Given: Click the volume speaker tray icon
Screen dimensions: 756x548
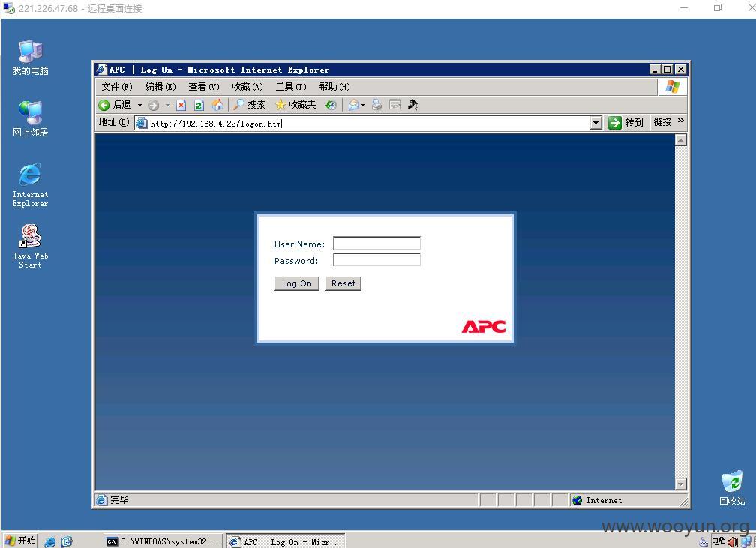Looking at the screenshot, I should [732, 542].
